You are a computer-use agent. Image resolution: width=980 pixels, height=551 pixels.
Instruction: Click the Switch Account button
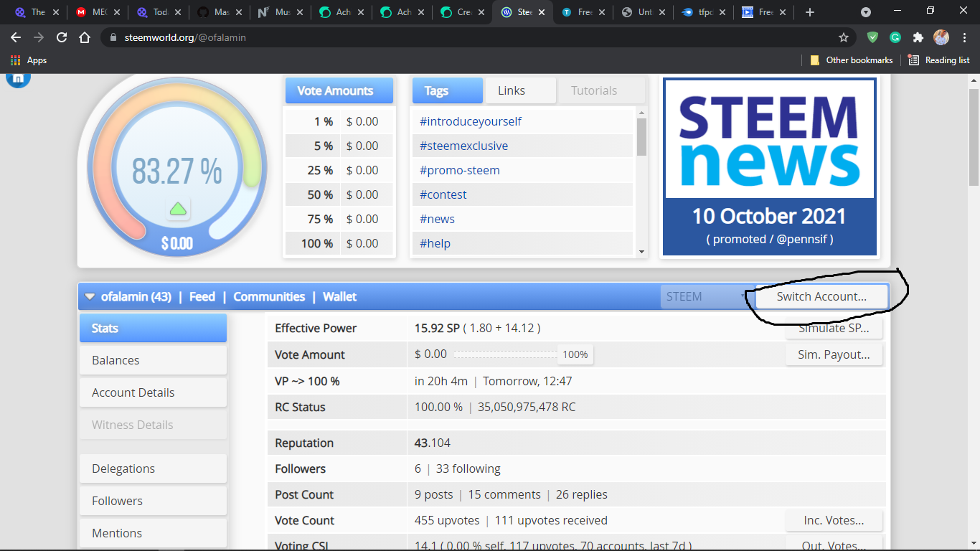coord(821,296)
